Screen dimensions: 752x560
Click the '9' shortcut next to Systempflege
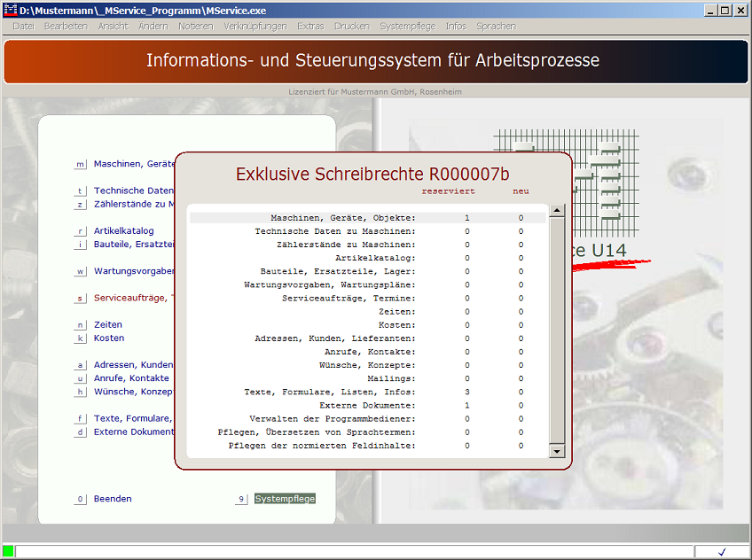coord(240,499)
